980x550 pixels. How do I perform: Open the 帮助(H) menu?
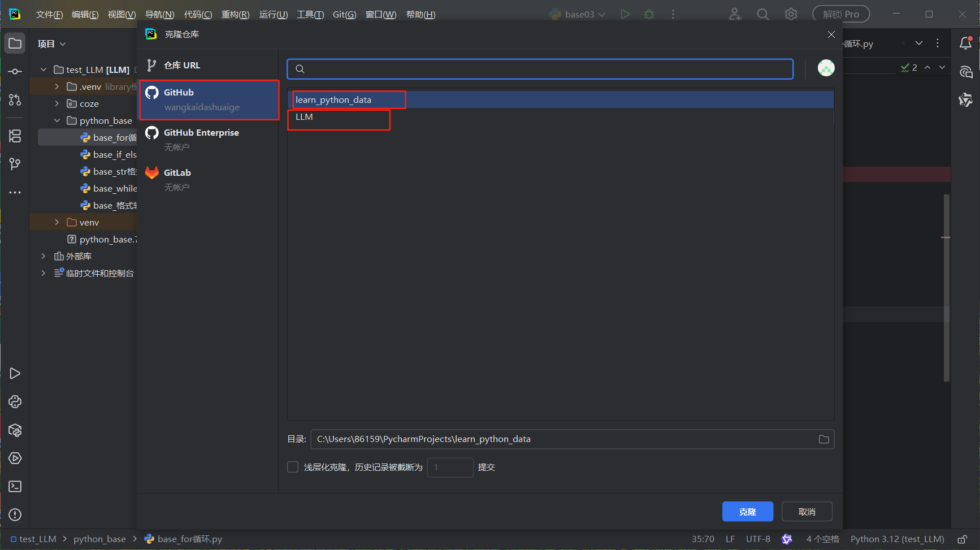tap(420, 14)
